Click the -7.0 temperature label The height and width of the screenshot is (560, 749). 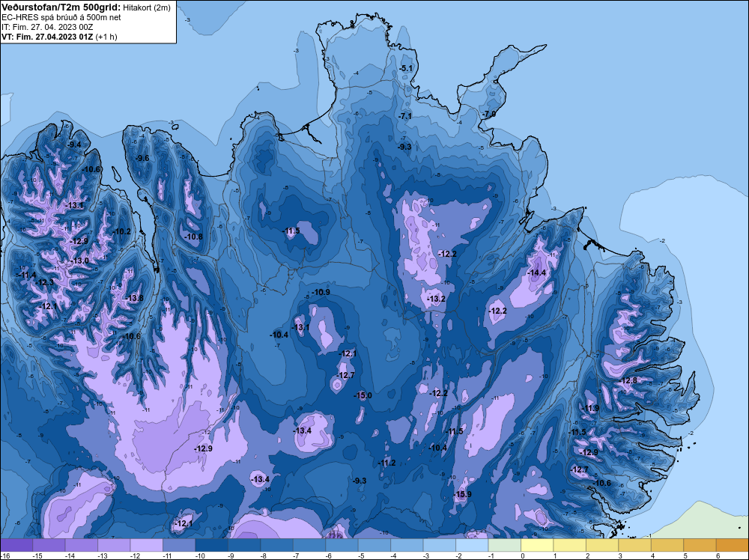click(x=489, y=114)
